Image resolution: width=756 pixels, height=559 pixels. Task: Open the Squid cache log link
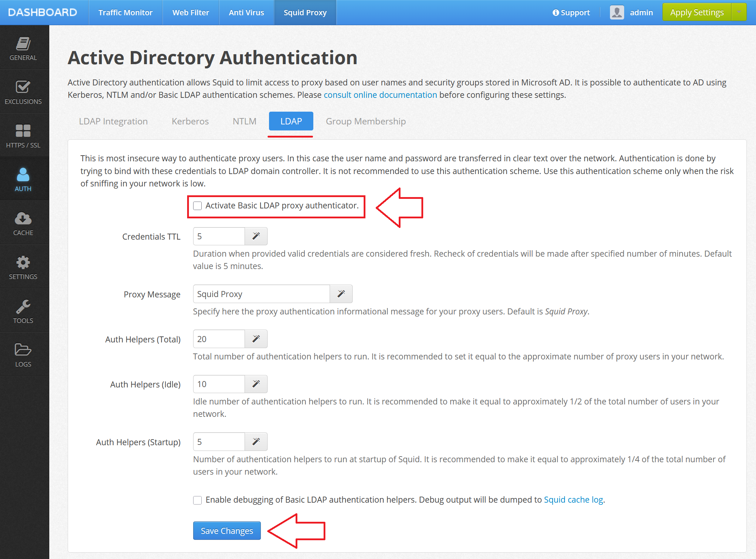click(573, 499)
